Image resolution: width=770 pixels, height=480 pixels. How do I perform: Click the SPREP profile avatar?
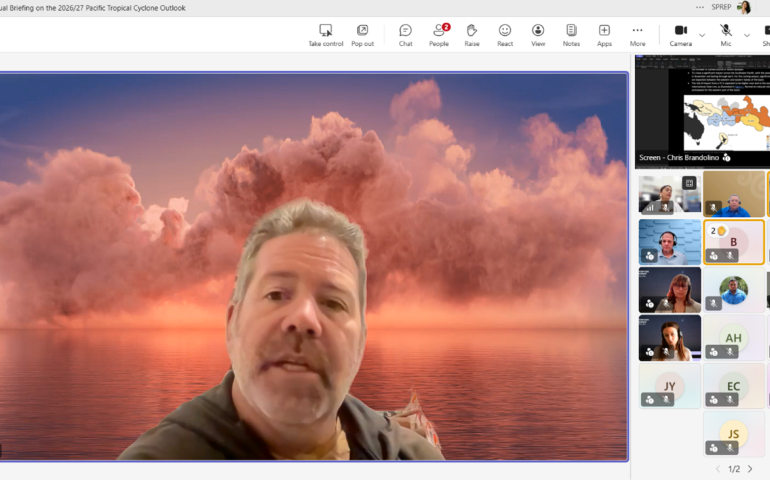pos(744,7)
